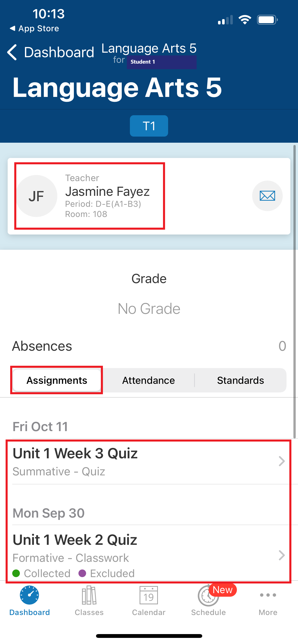
Task: Return to App Store via status bar link
Action: [34, 28]
